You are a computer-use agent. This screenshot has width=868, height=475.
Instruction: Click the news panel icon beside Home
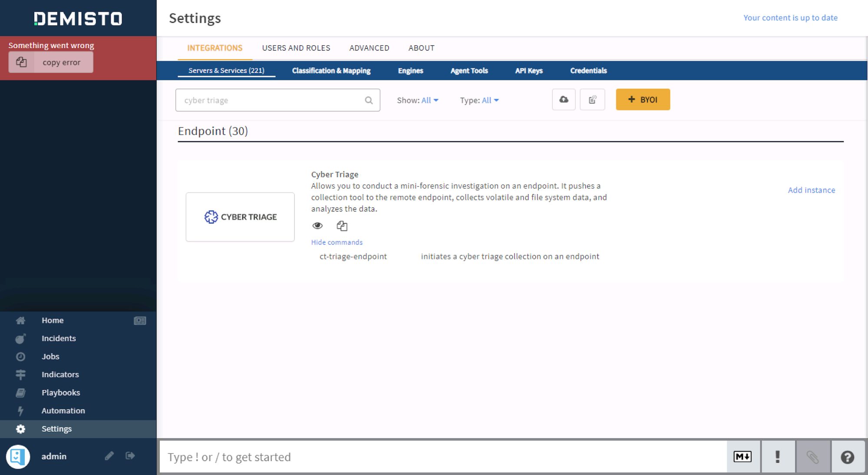[x=140, y=320]
